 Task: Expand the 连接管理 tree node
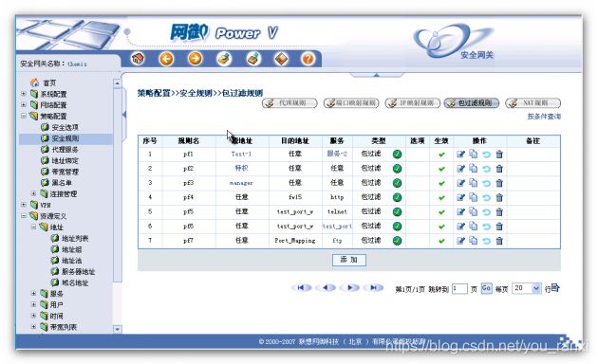click(33, 193)
